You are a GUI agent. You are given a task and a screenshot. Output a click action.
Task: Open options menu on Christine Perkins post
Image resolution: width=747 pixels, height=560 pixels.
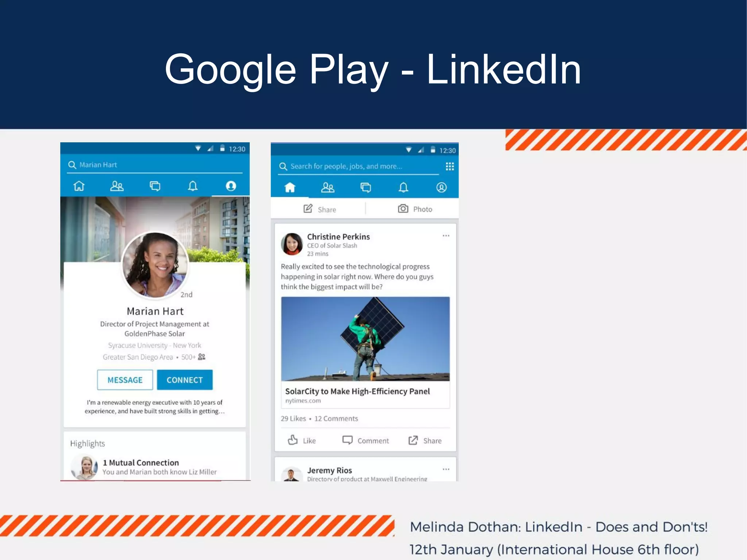click(446, 236)
